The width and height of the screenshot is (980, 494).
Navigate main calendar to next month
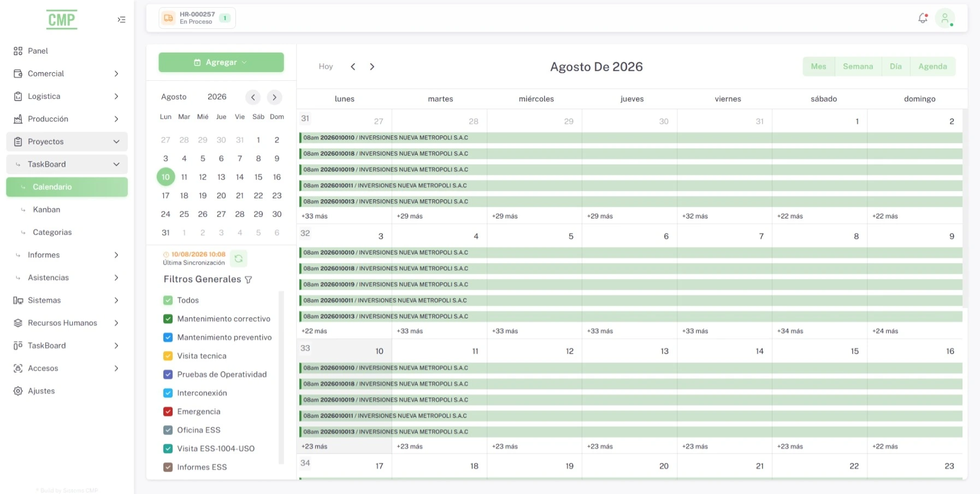click(x=372, y=67)
